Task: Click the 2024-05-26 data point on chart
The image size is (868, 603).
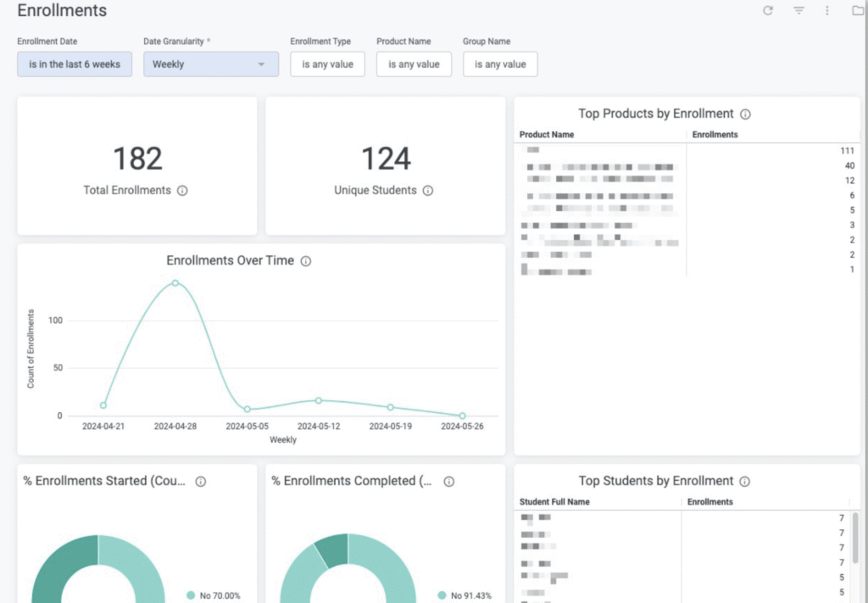Action: (x=462, y=416)
